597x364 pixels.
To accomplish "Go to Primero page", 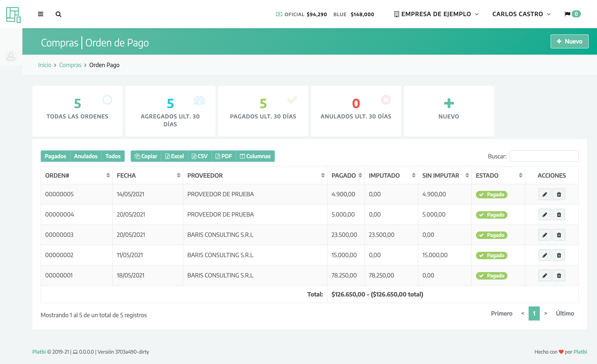I will [x=501, y=314].
